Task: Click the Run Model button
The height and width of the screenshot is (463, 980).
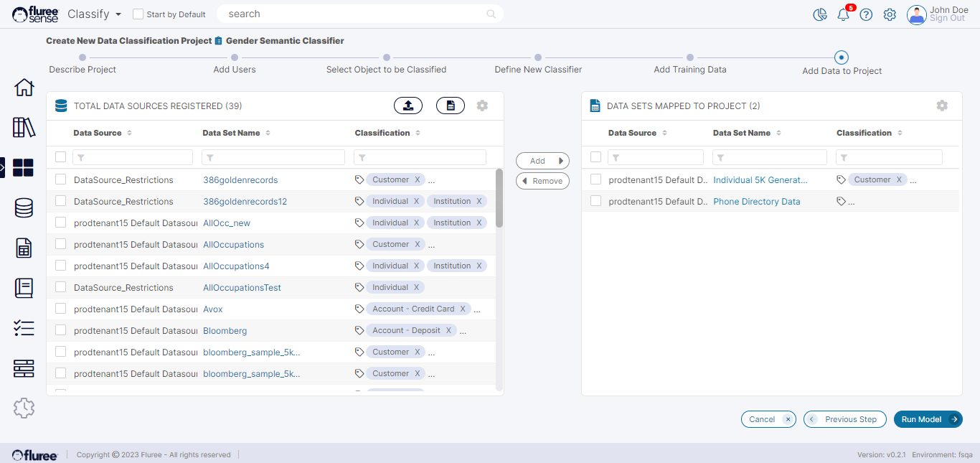Action: (928, 419)
